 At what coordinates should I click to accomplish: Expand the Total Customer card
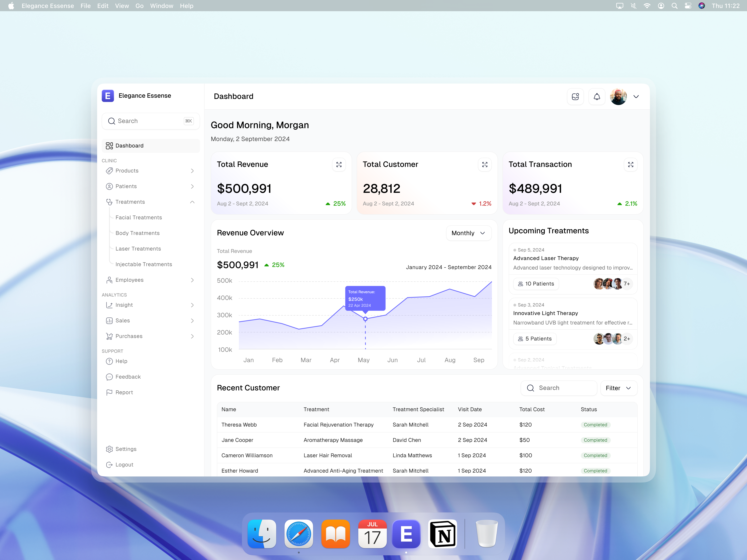tap(485, 165)
